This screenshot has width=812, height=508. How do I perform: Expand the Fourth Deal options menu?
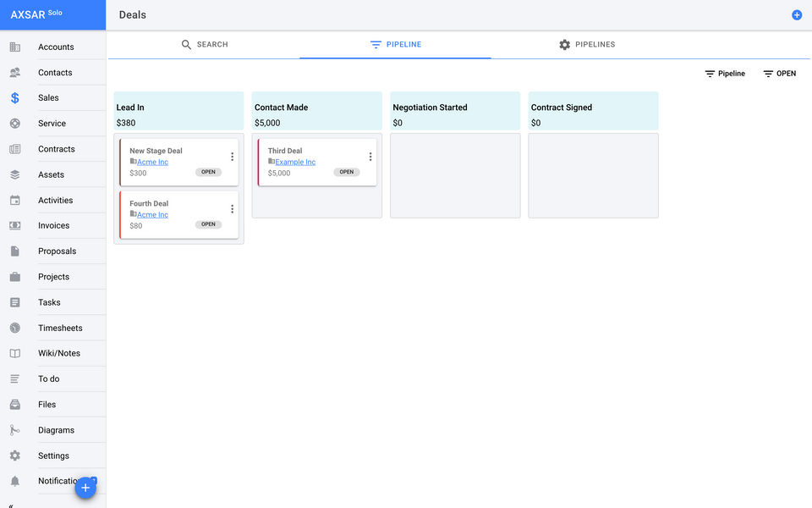232,209
